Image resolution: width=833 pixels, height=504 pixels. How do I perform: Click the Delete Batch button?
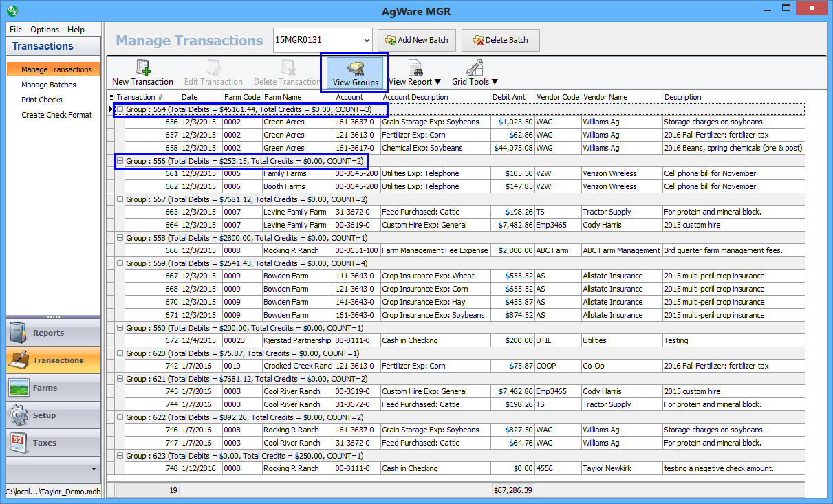click(500, 40)
